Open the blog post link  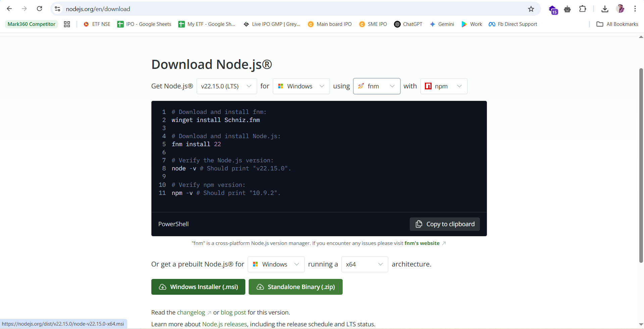tap(233, 313)
